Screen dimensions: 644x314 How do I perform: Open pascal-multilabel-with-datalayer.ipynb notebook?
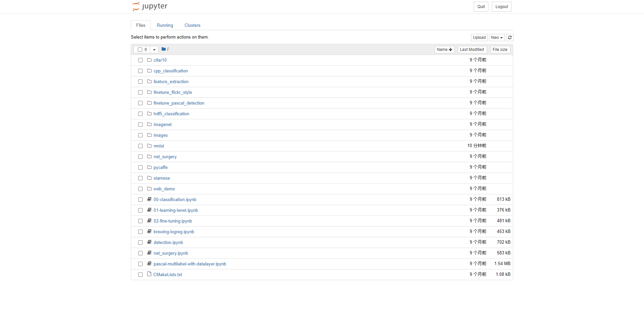pos(190,264)
